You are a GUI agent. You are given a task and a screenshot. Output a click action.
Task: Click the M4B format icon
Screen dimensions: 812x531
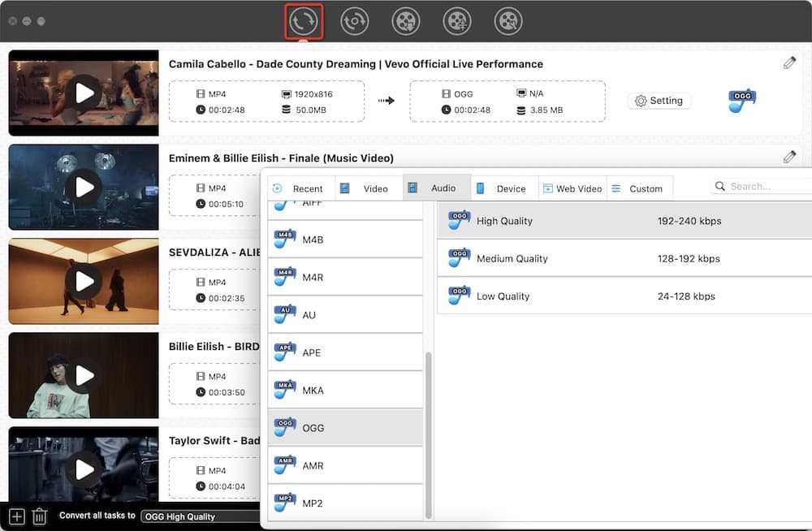285,239
